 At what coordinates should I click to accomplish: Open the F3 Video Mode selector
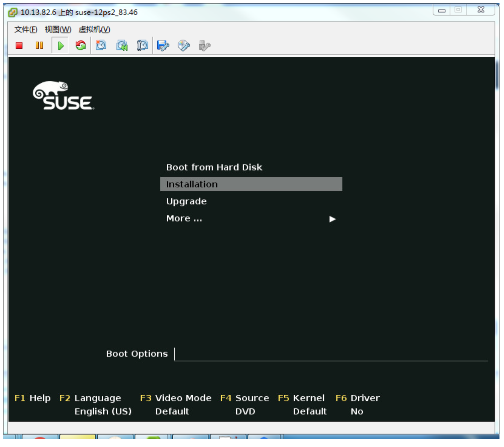pos(175,399)
